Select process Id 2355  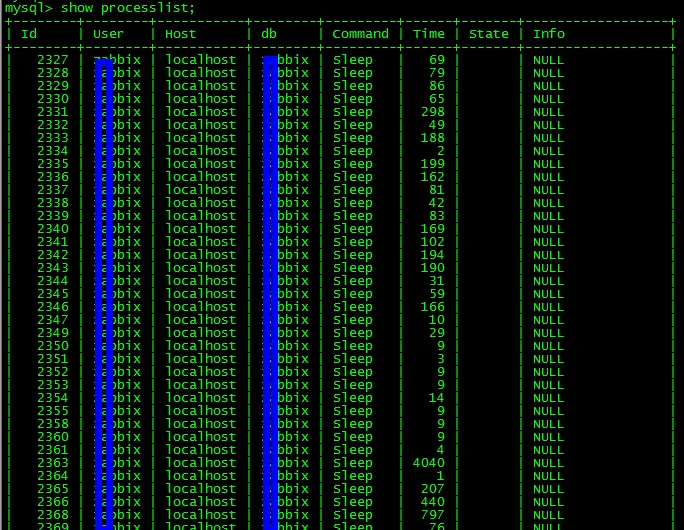[x=53, y=410]
